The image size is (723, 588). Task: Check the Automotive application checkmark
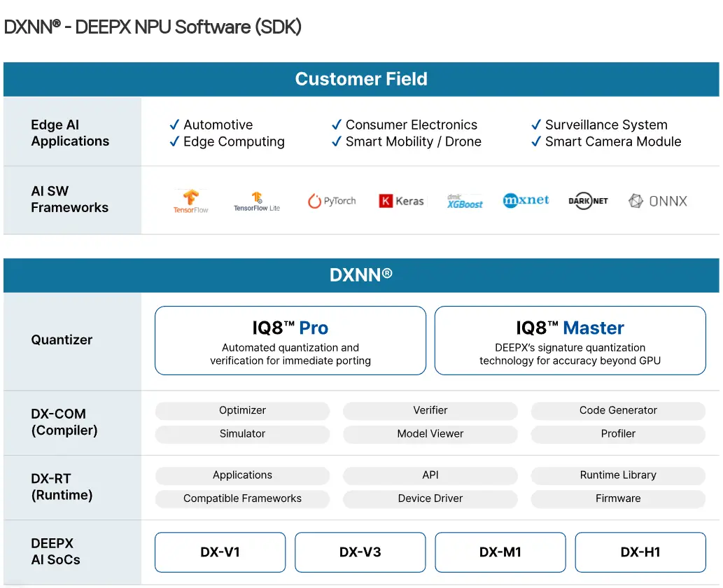(176, 125)
